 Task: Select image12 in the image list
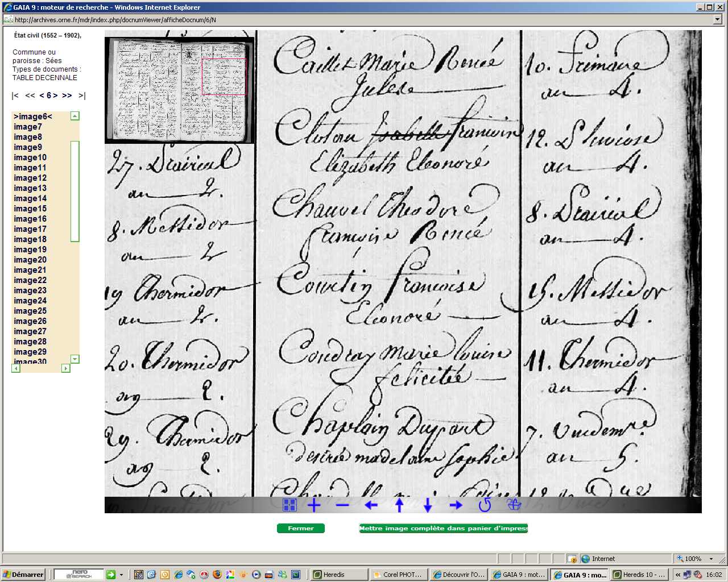click(x=30, y=178)
